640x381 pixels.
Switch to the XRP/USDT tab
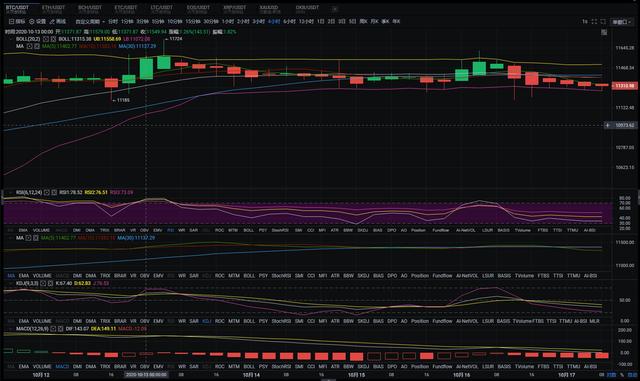(x=235, y=9)
